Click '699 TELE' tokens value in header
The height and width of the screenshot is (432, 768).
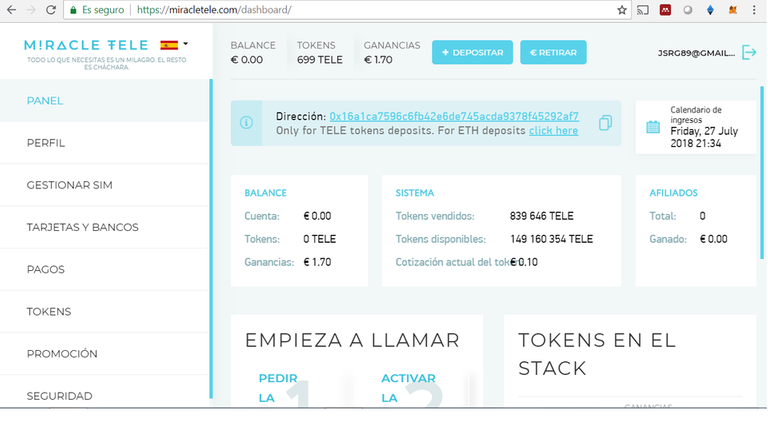click(x=319, y=60)
